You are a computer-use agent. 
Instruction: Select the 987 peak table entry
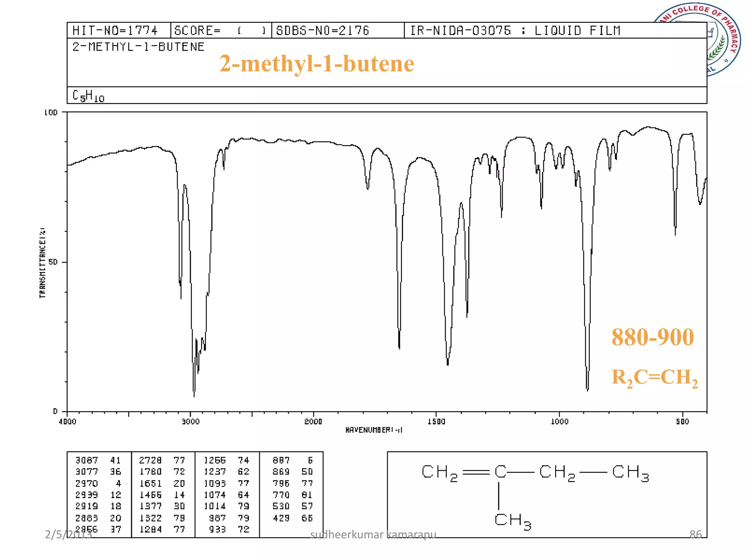tap(229, 518)
